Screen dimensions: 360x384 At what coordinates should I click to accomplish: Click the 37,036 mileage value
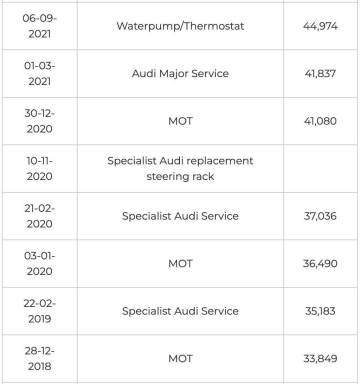pos(320,216)
